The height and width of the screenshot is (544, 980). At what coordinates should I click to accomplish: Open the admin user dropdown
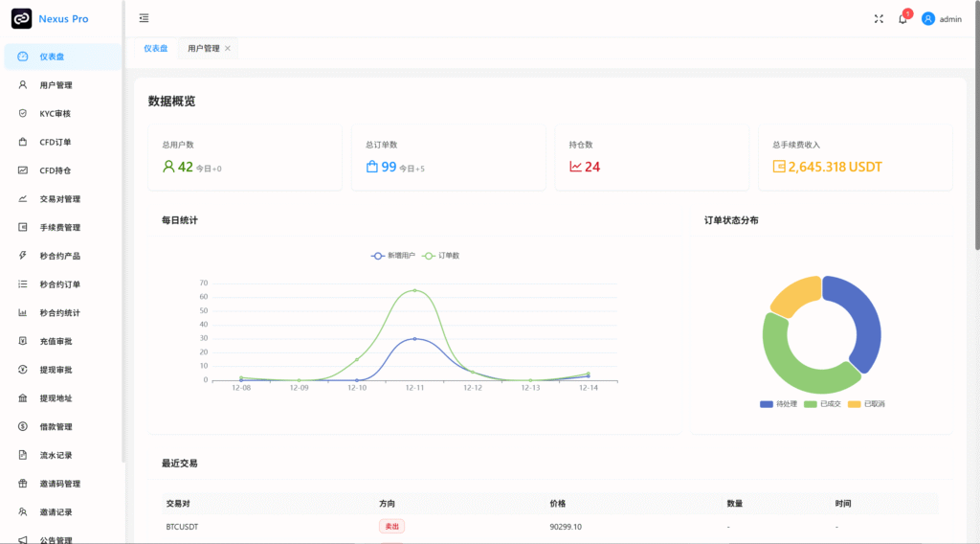tap(942, 19)
